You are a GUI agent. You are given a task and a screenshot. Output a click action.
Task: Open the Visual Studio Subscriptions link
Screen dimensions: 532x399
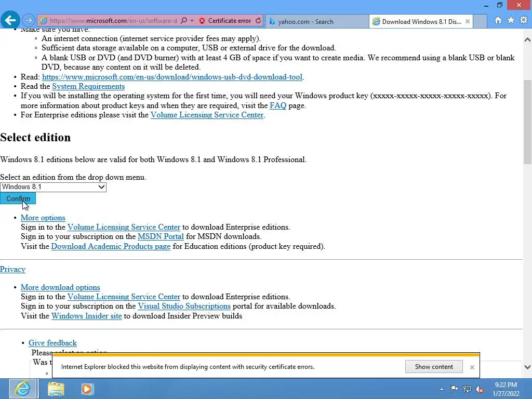coord(184,306)
